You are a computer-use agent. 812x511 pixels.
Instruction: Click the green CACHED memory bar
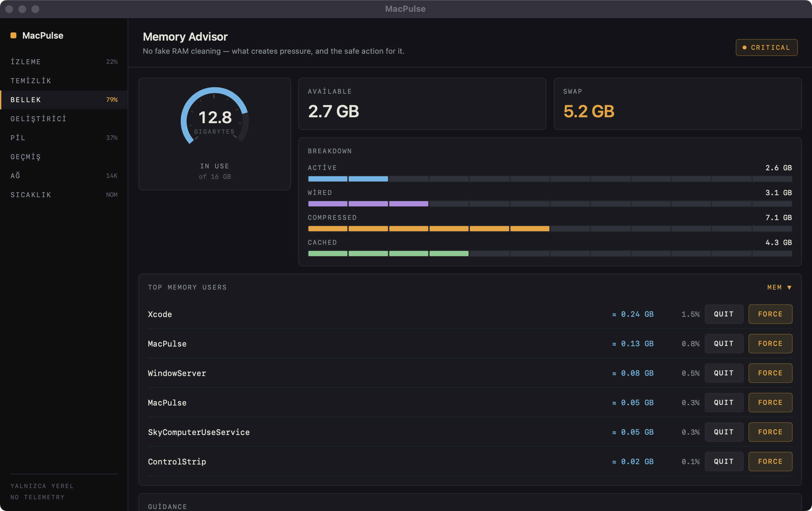(x=550, y=254)
